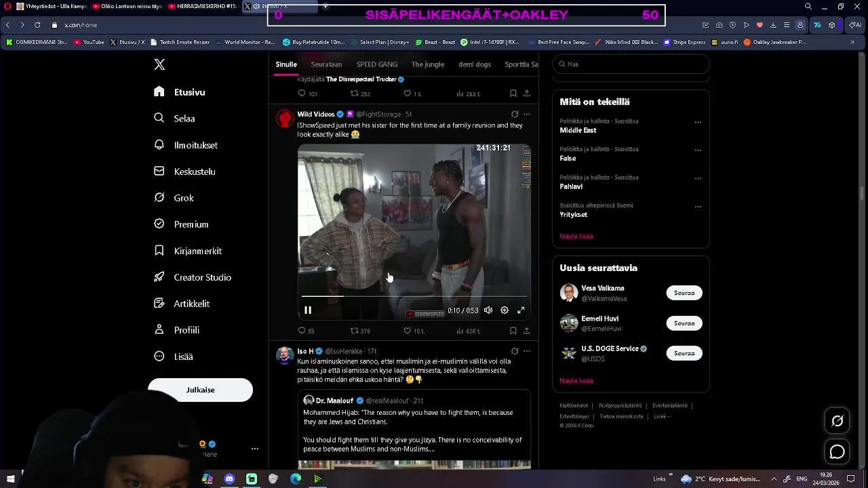Open account switcher three dots

coord(255,449)
